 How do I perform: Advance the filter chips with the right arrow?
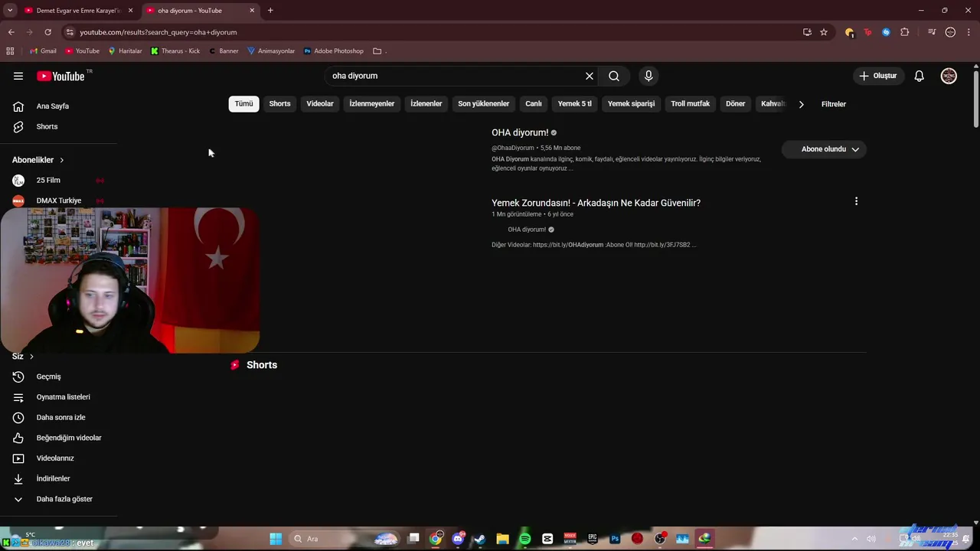[801, 104]
